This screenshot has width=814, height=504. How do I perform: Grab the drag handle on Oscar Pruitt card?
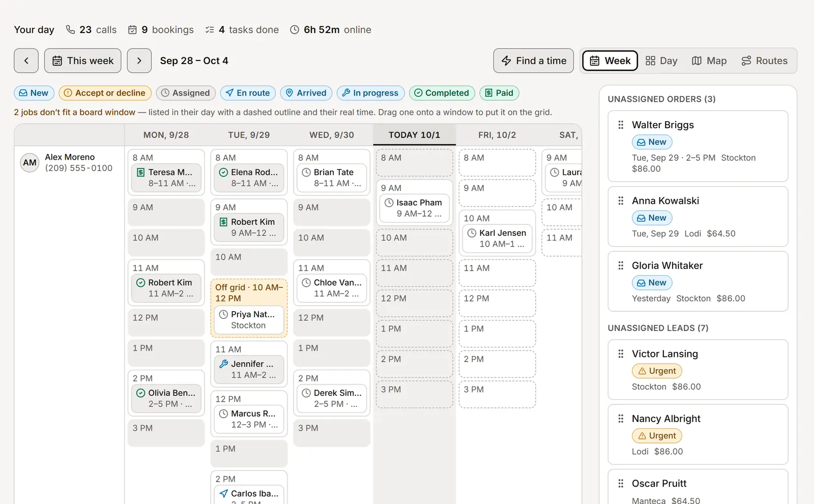point(621,483)
